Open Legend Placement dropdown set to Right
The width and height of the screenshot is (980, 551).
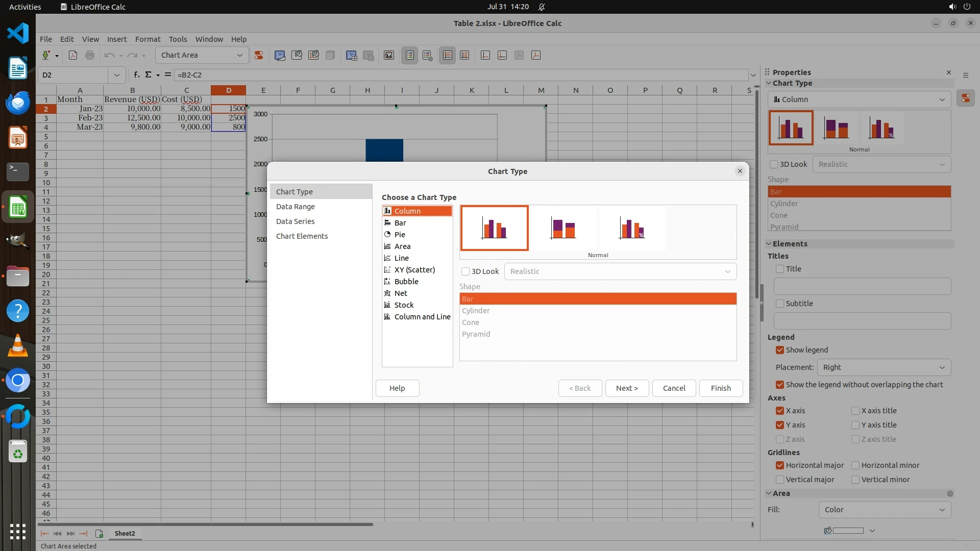[884, 367]
